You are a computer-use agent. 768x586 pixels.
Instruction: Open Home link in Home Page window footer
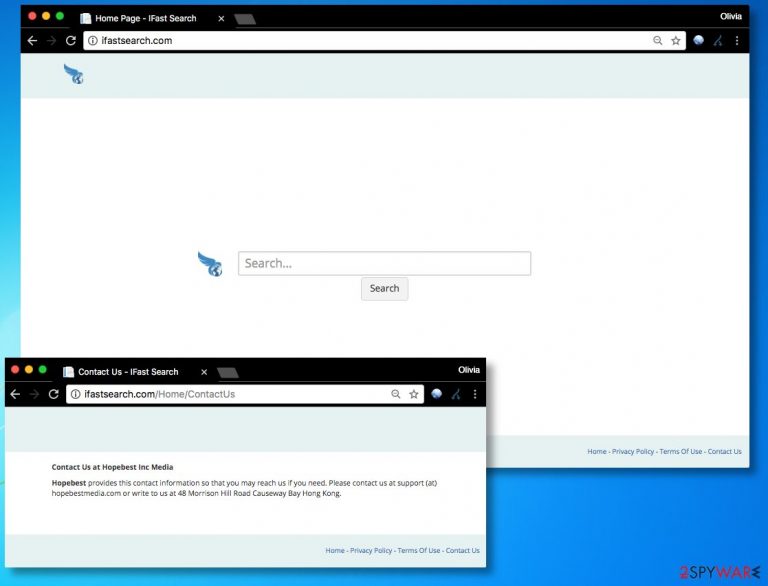click(597, 451)
